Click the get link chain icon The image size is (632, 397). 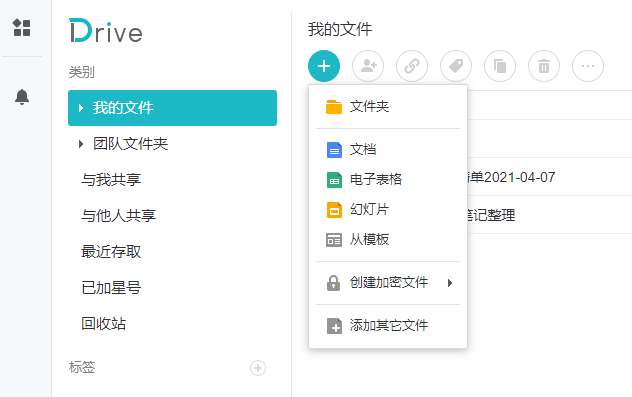[412, 66]
